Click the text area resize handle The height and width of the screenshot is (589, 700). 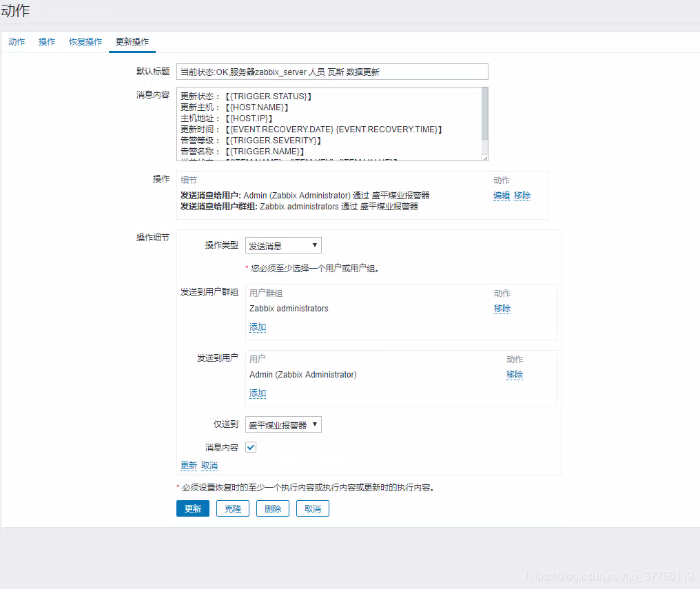(485, 158)
